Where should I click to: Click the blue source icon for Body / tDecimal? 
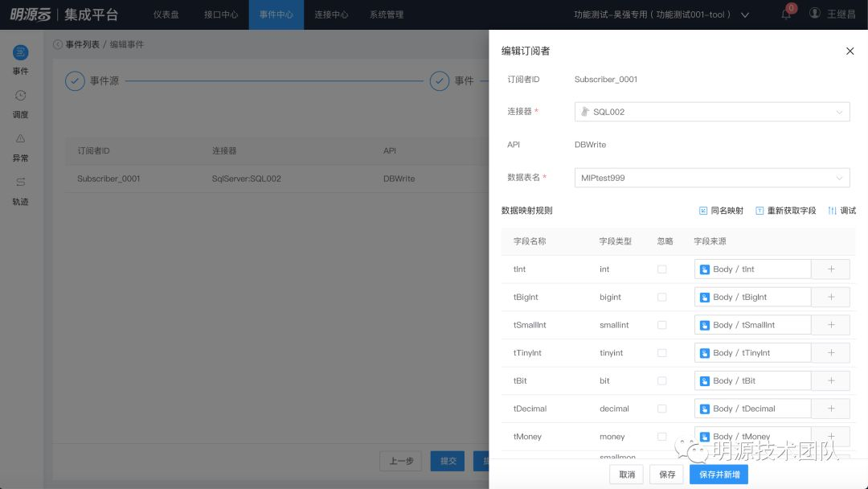point(705,409)
